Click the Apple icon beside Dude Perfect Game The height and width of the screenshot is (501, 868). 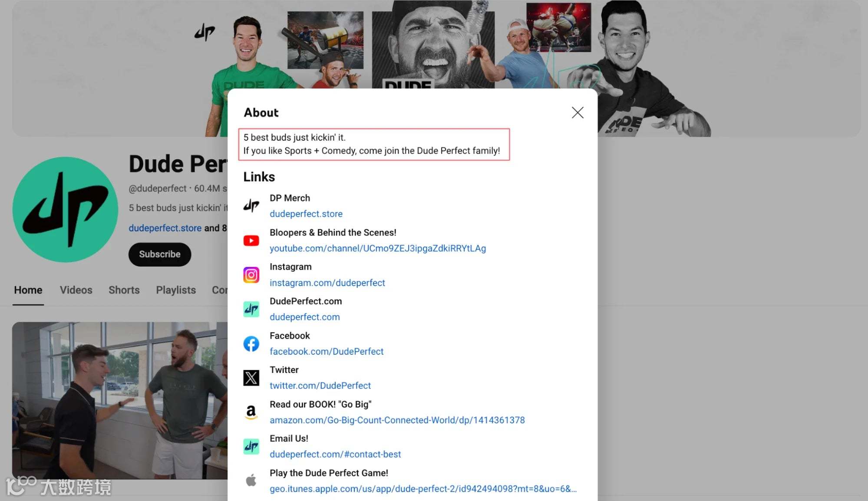point(251,481)
